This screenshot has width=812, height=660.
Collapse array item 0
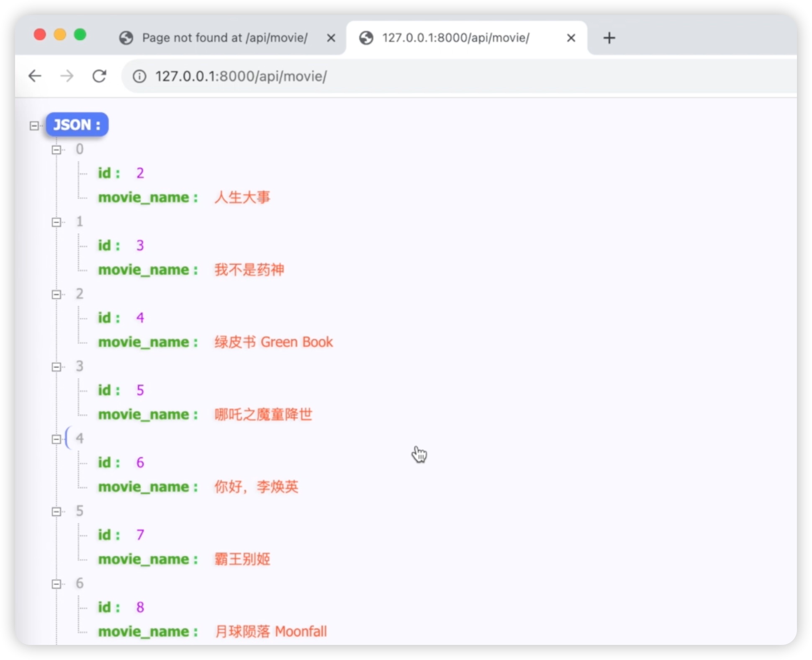tap(57, 150)
